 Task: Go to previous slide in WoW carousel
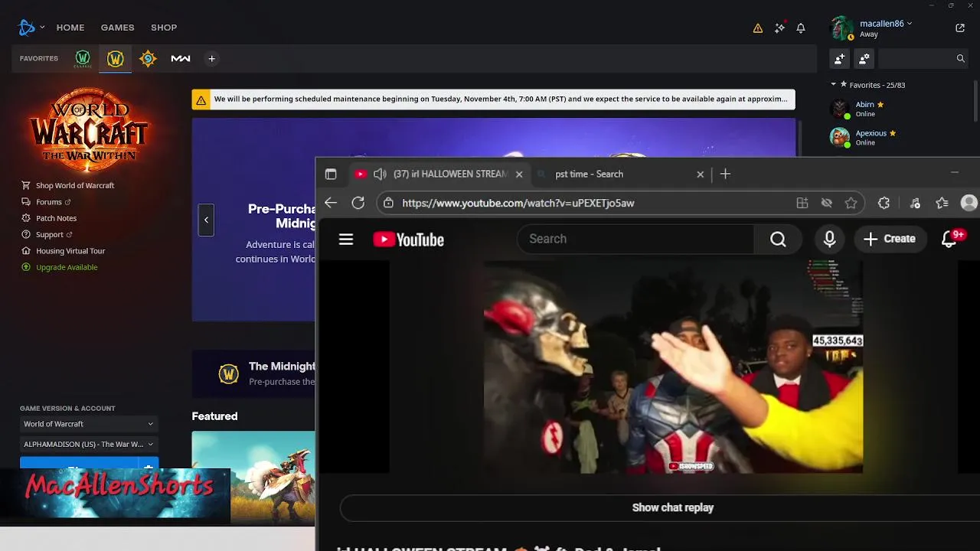pyautogui.click(x=206, y=220)
